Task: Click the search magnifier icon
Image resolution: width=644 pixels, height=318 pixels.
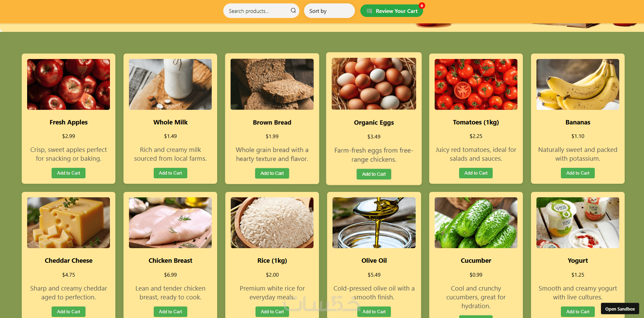Action: tap(293, 11)
